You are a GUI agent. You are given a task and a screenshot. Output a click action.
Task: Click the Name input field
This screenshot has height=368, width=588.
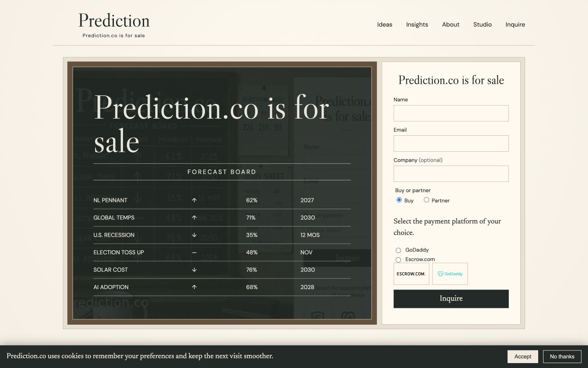451,113
